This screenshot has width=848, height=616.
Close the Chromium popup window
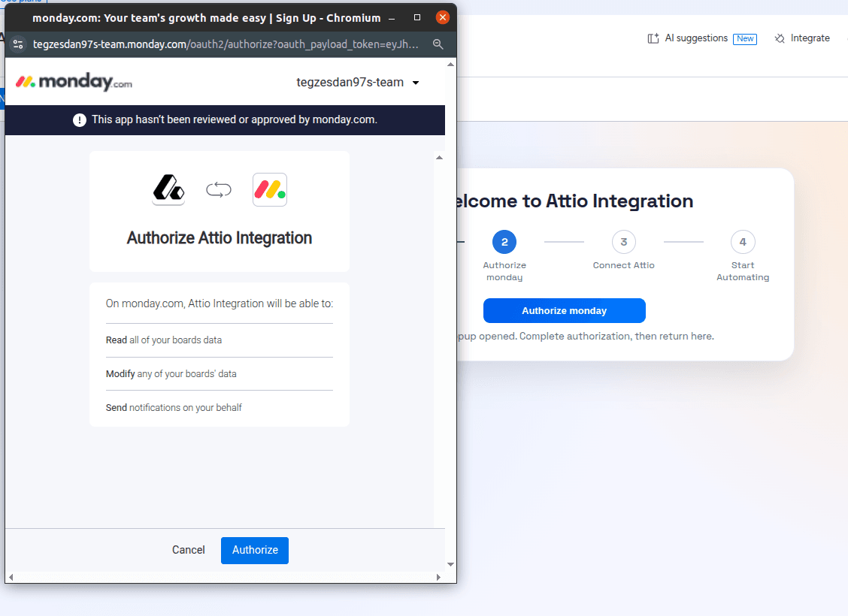[x=442, y=17]
